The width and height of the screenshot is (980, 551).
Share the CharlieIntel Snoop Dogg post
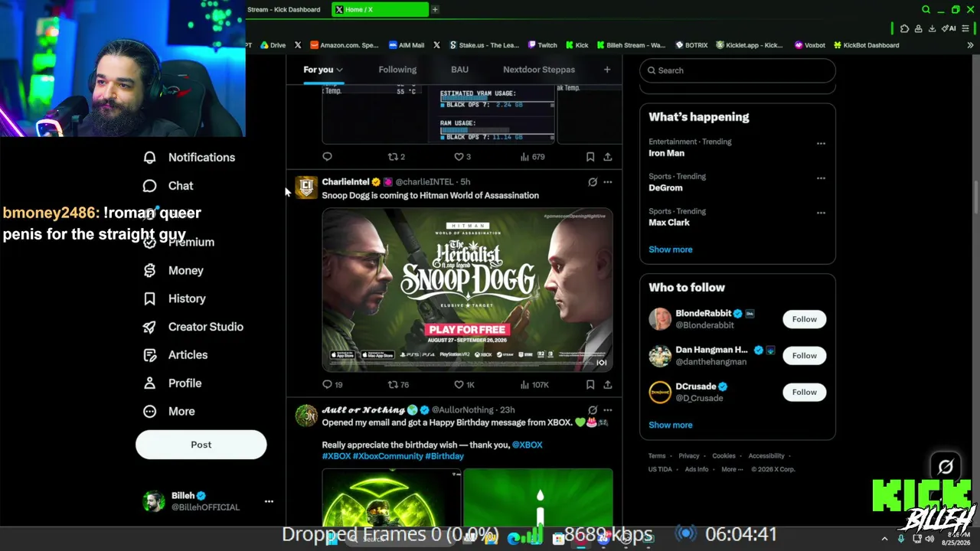(607, 385)
